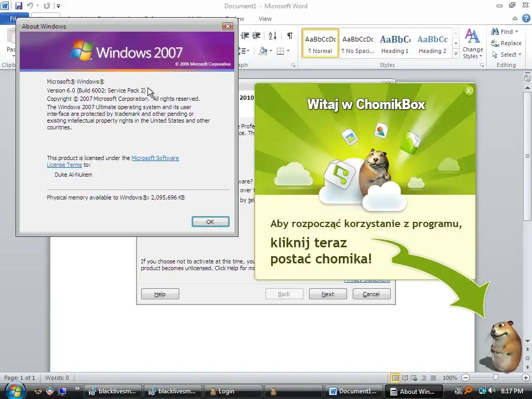
Task: Click the Words: 0 status bar counter
Action: coord(57,378)
